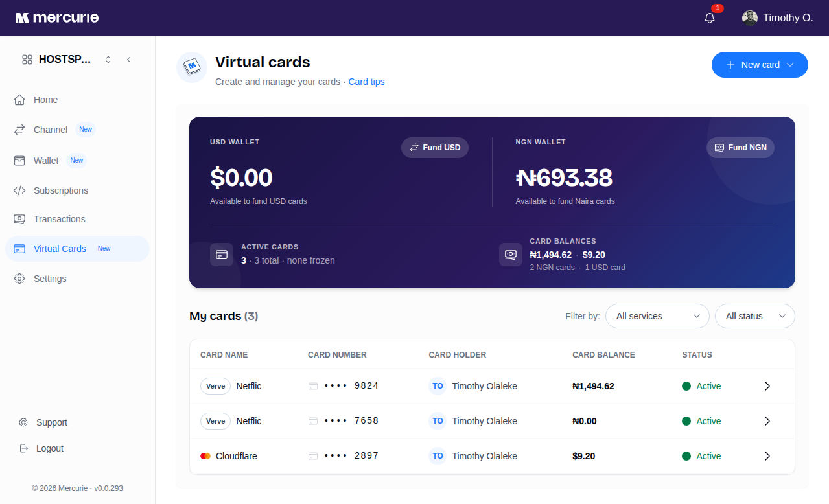Click the Active Cards card icon
Screen dimensions: 829x504
point(222,254)
